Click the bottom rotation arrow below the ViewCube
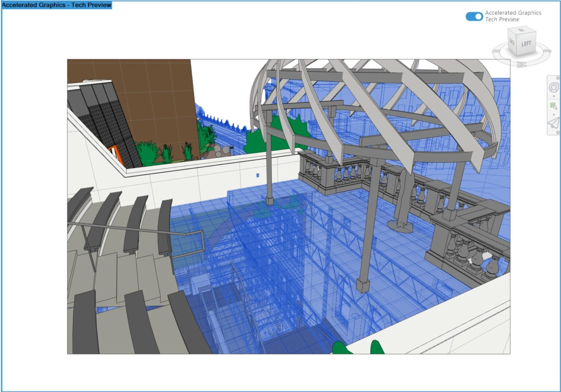This screenshot has width=561, height=392. tap(522, 65)
